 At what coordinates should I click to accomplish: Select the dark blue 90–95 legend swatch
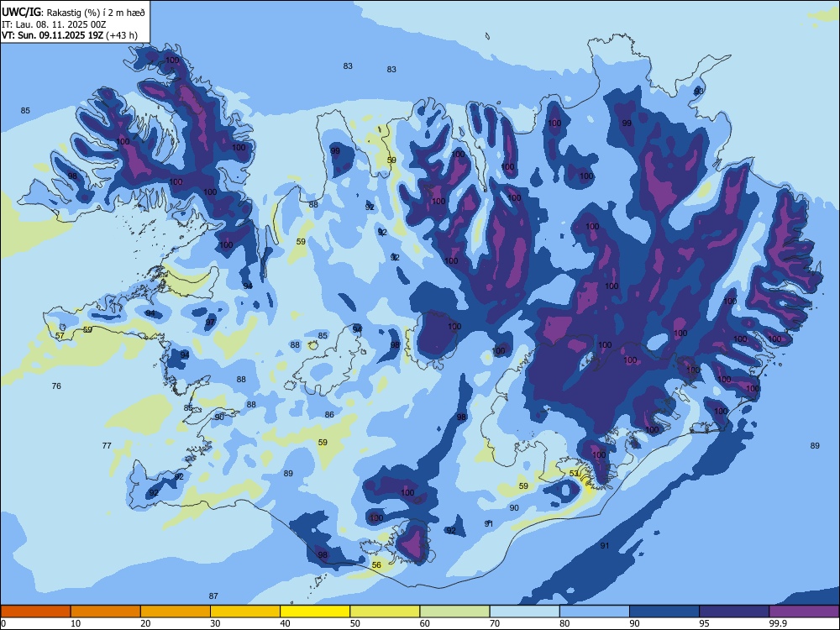click(x=664, y=612)
